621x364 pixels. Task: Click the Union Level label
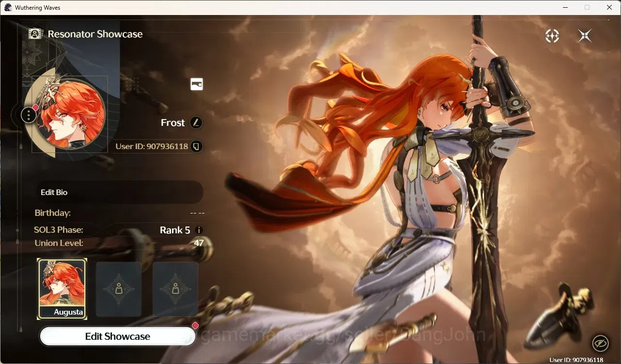[59, 243]
